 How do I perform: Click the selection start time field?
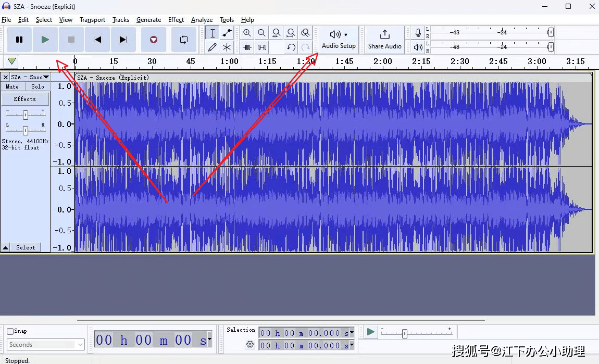304,333
